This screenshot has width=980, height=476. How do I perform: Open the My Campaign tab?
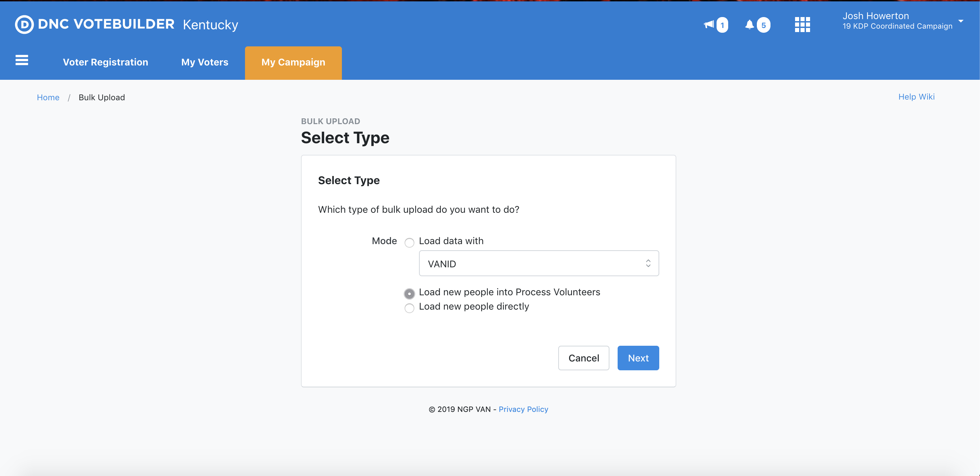293,62
